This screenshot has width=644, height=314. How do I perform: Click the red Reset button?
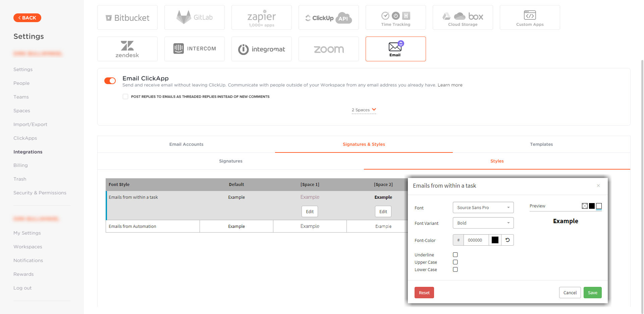pyautogui.click(x=424, y=293)
